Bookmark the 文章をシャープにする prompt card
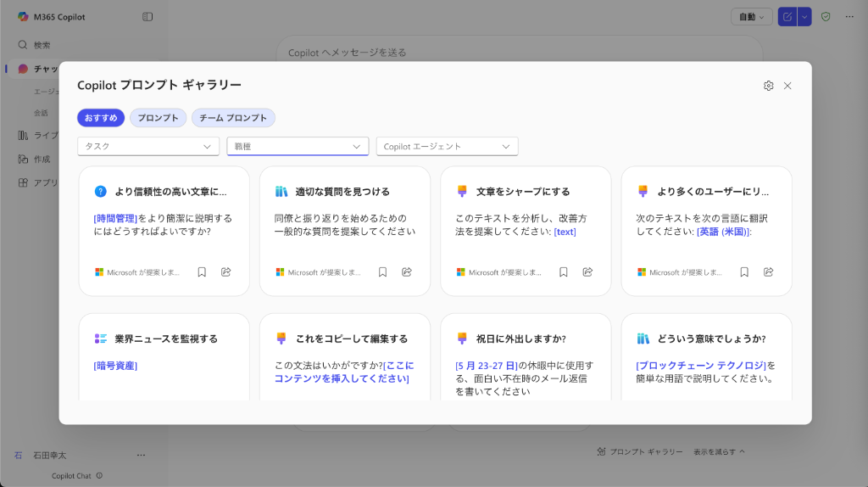Screen dimensions: 868x487 (x=563, y=272)
